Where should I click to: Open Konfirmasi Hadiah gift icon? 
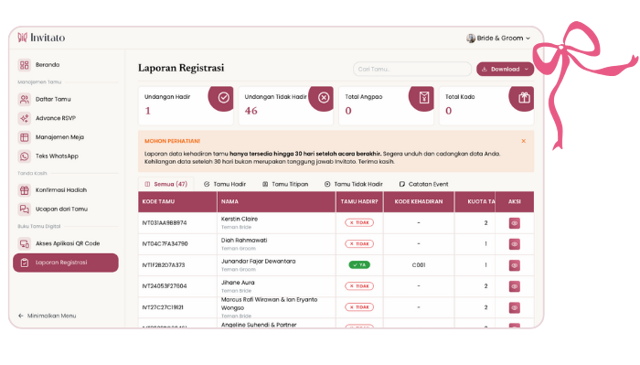click(x=24, y=190)
